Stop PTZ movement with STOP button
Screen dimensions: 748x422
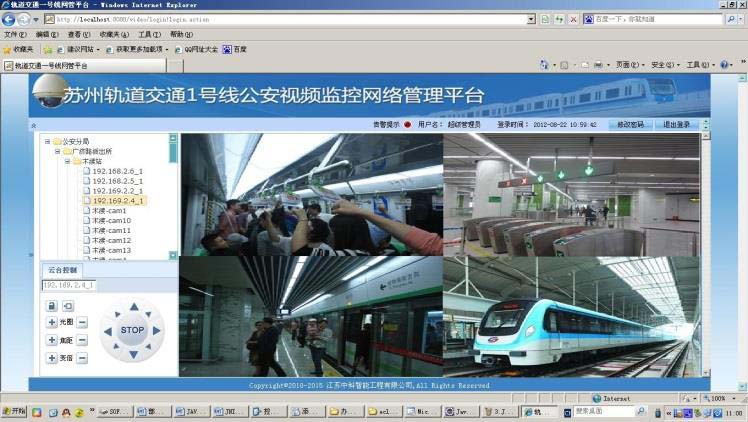132,330
